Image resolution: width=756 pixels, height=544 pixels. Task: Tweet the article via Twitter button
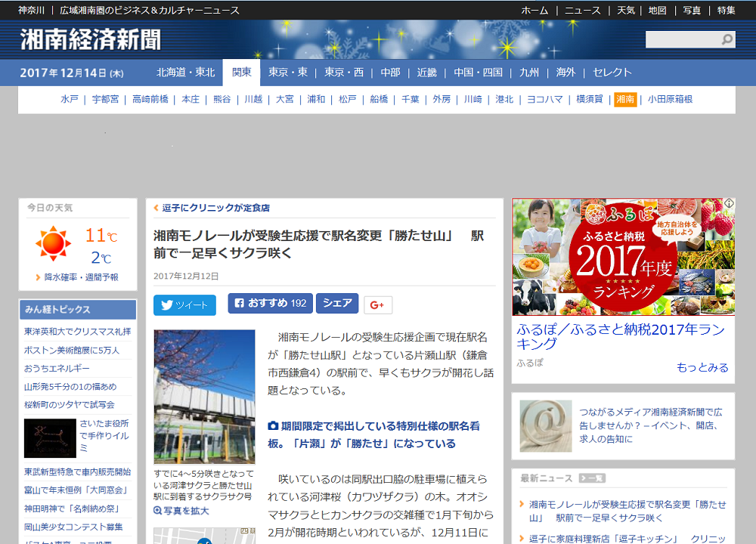tap(184, 305)
